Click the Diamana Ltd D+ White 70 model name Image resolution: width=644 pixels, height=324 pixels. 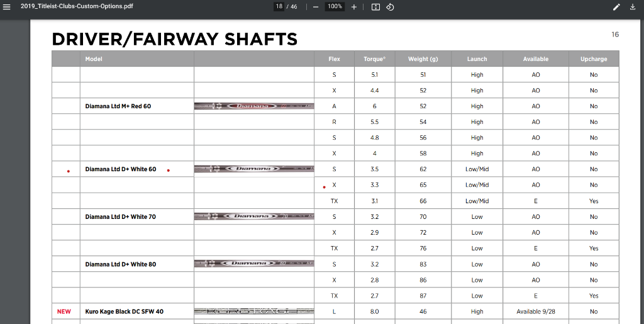coord(120,216)
